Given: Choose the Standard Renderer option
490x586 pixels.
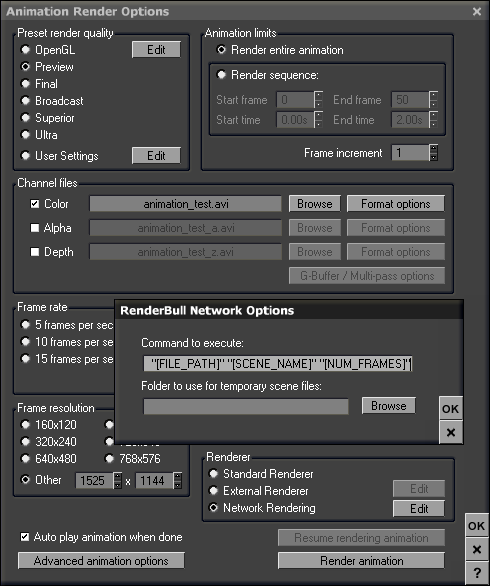Looking at the screenshot, I should [213, 474].
